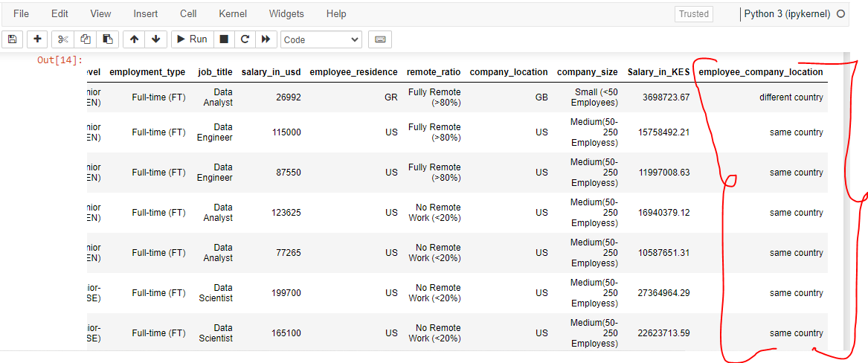
Task: Open the Widgets menu
Action: [x=287, y=14]
